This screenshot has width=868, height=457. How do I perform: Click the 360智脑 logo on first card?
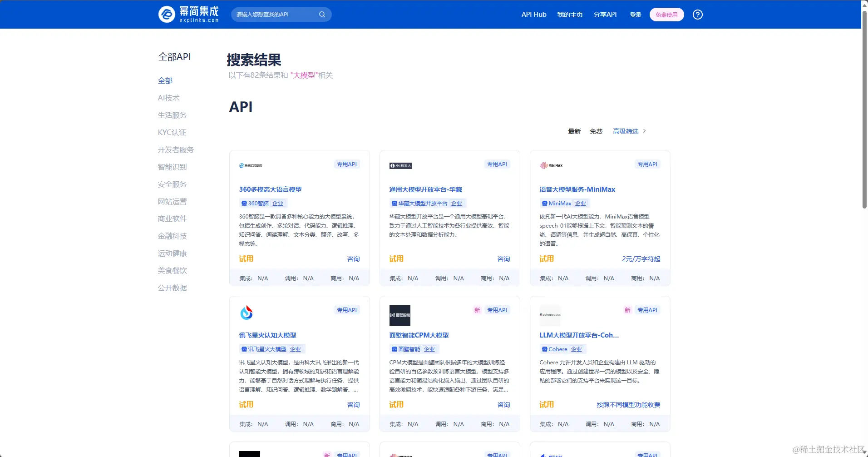point(251,165)
